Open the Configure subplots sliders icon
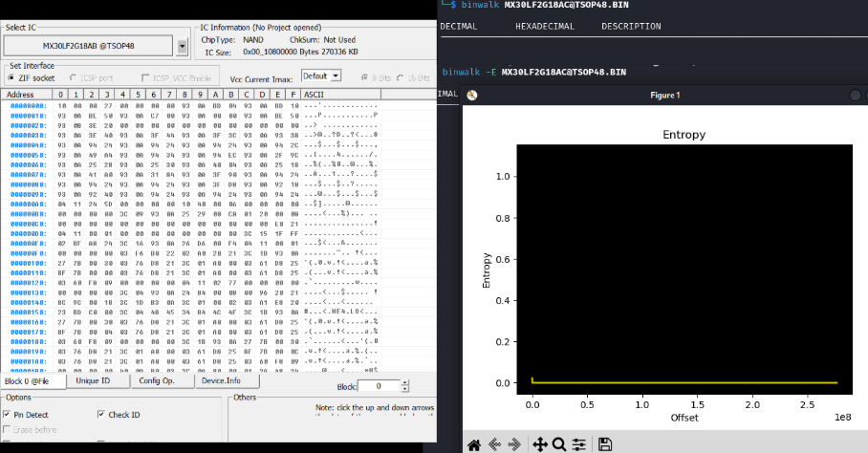Screen dimensions: 868x453 tap(579, 443)
